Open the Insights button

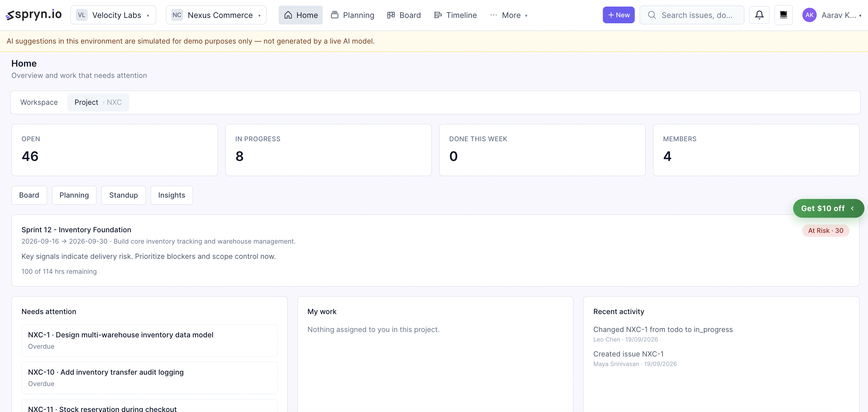(172, 195)
